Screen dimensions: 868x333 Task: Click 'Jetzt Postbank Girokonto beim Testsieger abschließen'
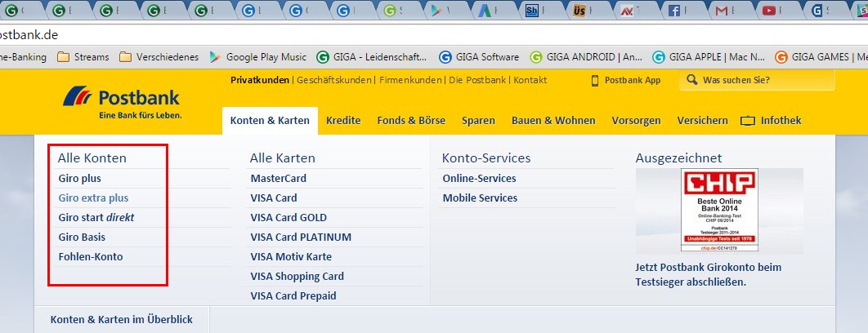click(x=709, y=274)
